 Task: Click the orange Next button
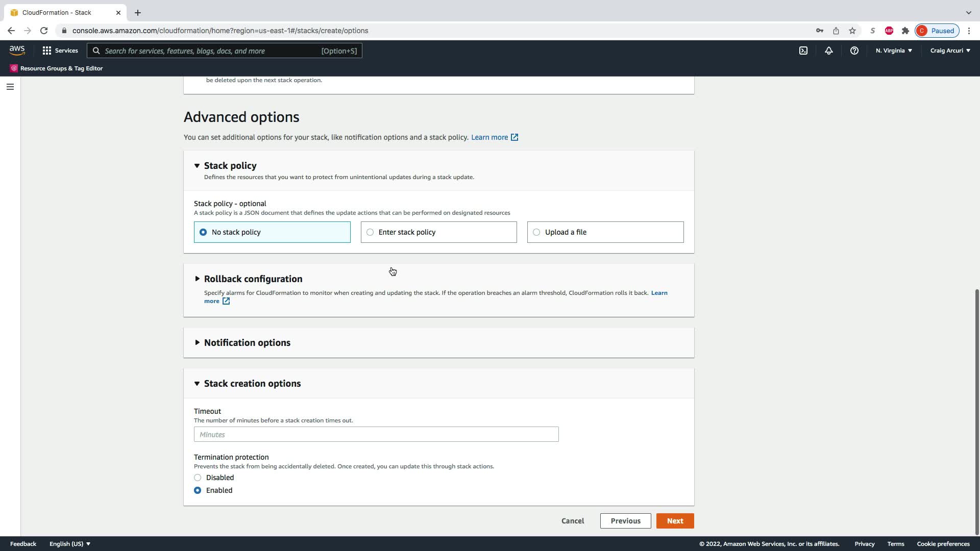[675, 521]
